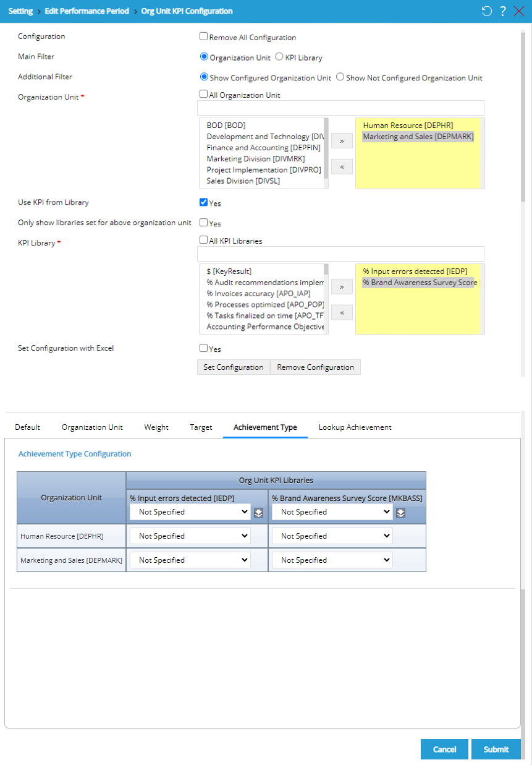Select BOD [BOD] in available units
This screenshot has height=765, width=532.
[226, 126]
